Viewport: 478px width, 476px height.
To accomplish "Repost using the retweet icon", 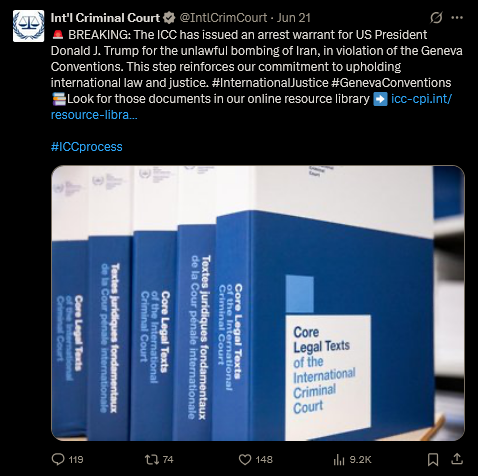I will tap(152, 460).
